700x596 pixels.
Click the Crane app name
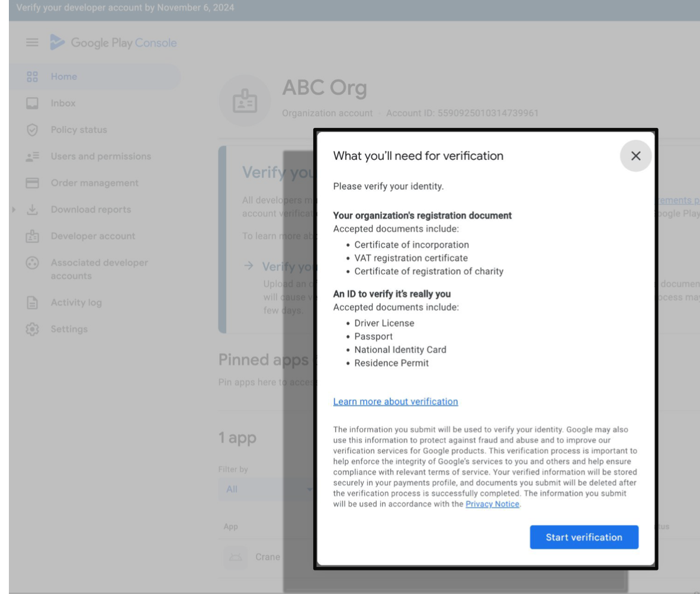pos(268,557)
